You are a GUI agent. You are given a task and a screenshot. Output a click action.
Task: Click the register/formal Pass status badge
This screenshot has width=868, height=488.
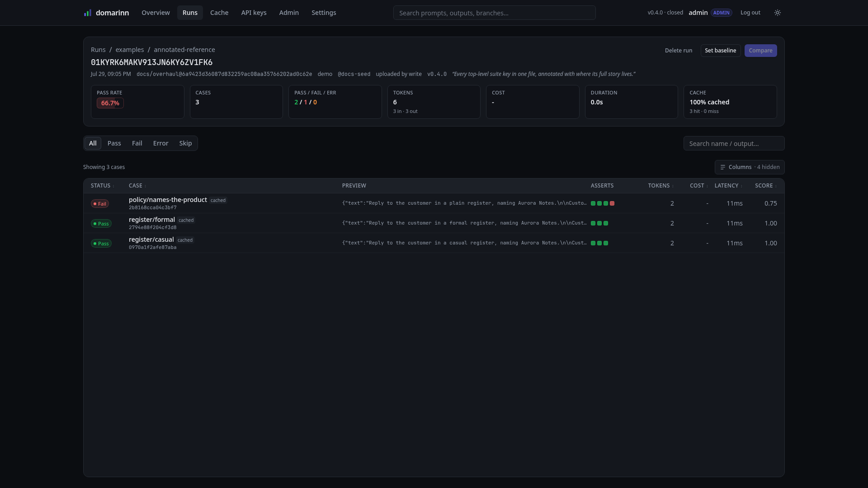tap(101, 224)
